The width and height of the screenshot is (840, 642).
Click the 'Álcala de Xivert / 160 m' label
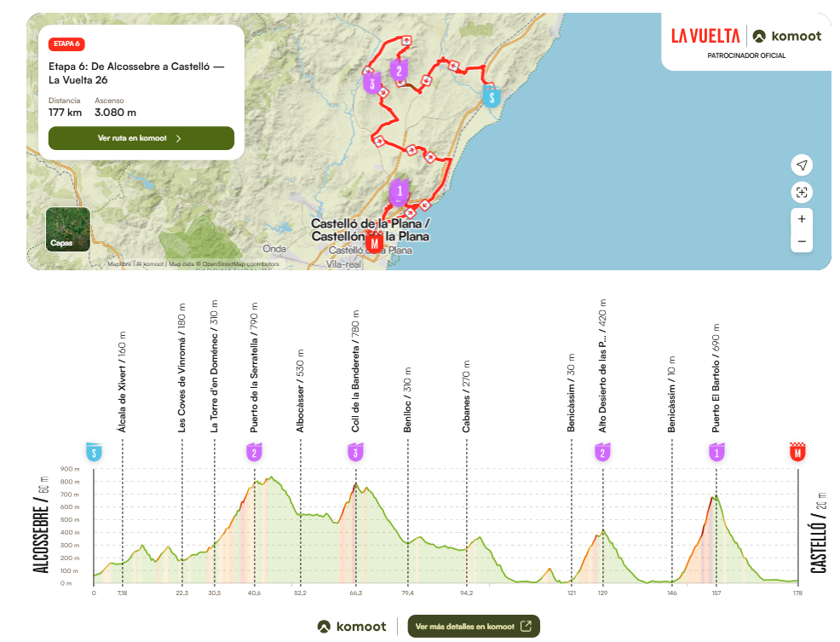coord(122,382)
